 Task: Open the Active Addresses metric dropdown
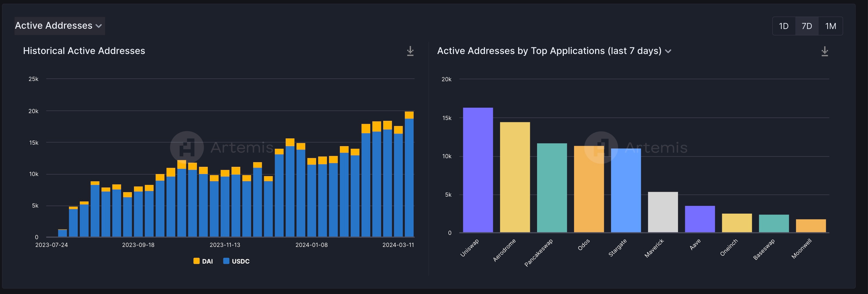(60, 26)
